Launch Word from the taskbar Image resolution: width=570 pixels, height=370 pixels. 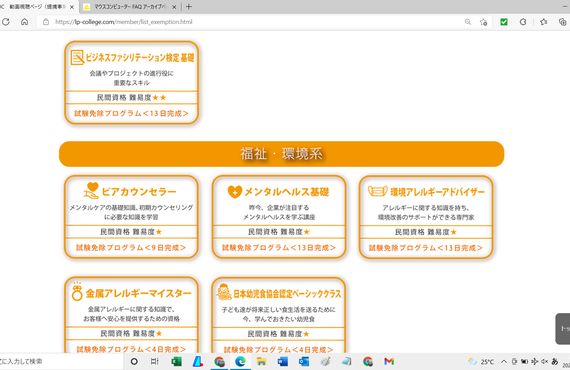tap(282, 361)
